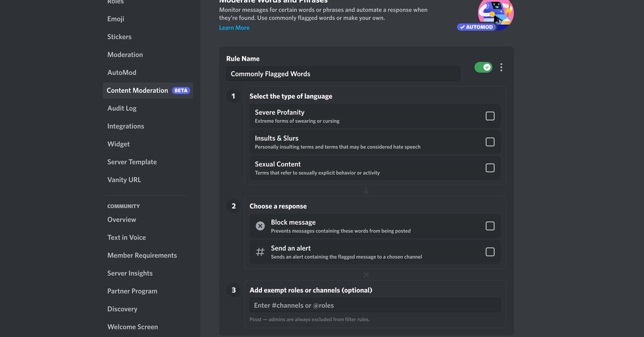Click the Rule Name text field
The width and height of the screenshot is (644, 337).
pyautogui.click(x=343, y=74)
